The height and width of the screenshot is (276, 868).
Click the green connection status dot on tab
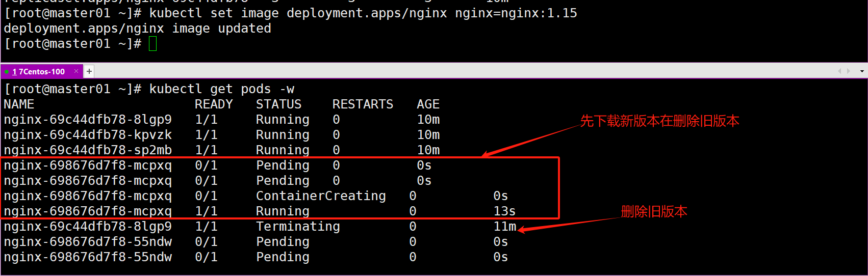coord(7,72)
